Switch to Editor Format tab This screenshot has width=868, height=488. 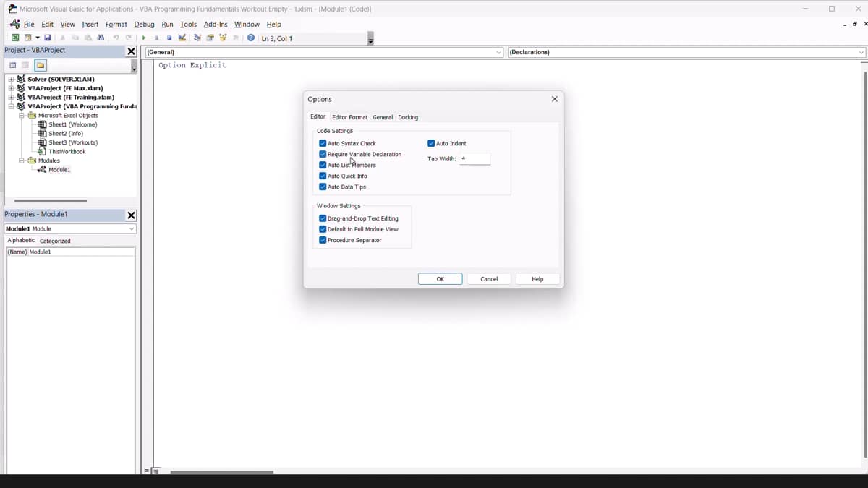350,117
